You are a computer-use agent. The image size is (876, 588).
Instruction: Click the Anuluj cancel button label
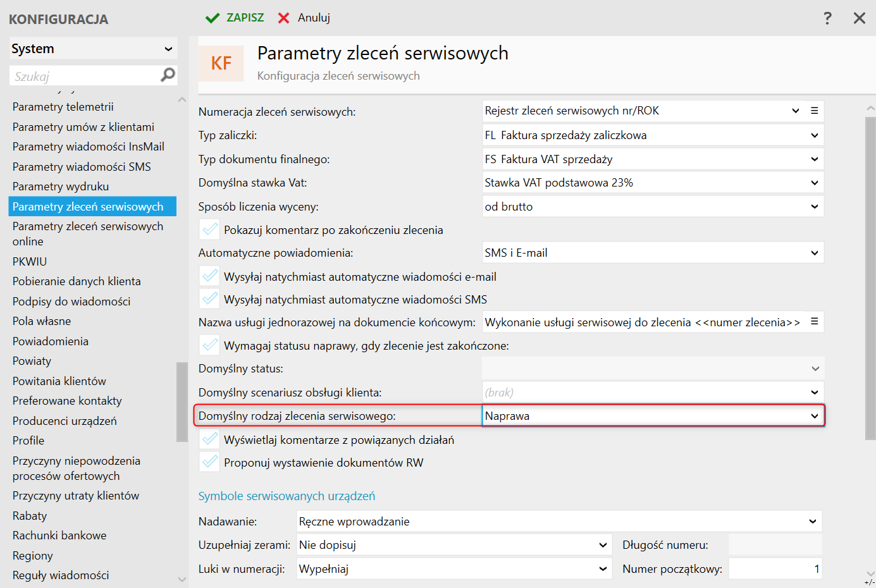tap(314, 18)
